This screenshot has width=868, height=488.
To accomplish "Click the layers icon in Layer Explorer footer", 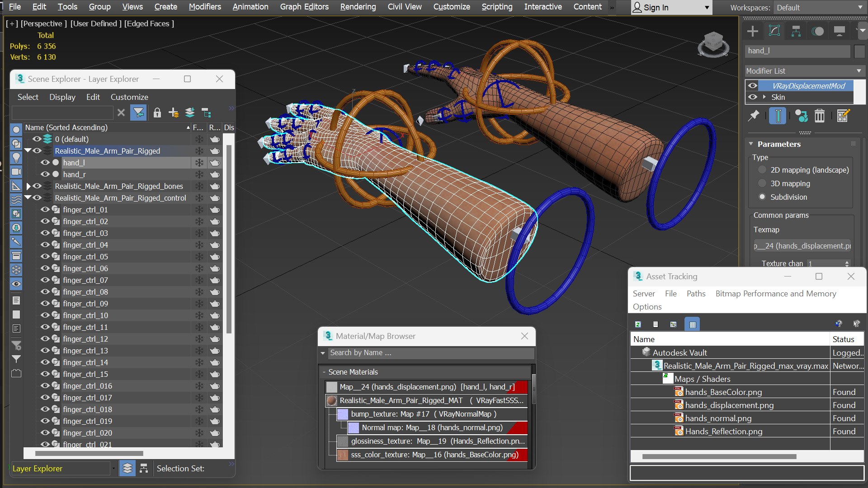I will (127, 469).
